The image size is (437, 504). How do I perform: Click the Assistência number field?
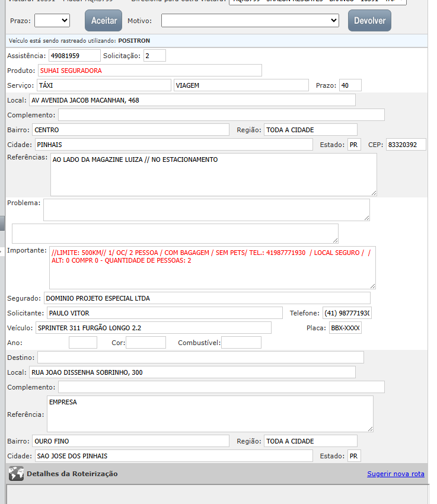point(75,56)
